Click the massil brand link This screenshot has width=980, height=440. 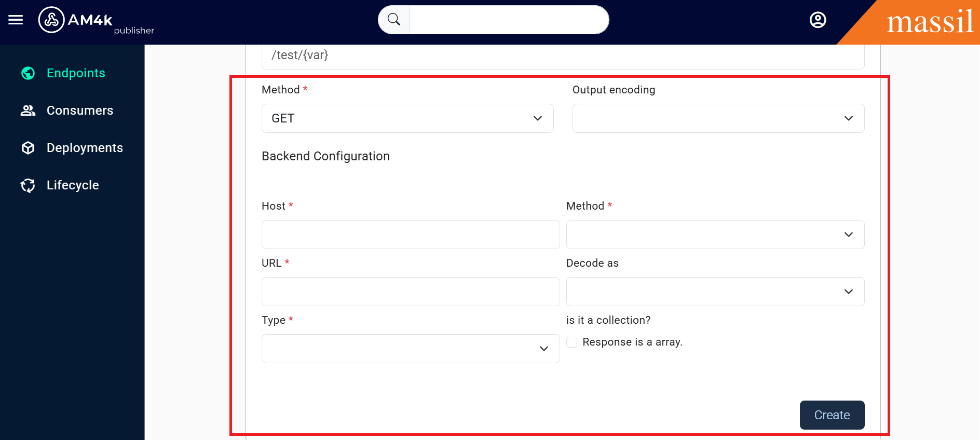(929, 22)
